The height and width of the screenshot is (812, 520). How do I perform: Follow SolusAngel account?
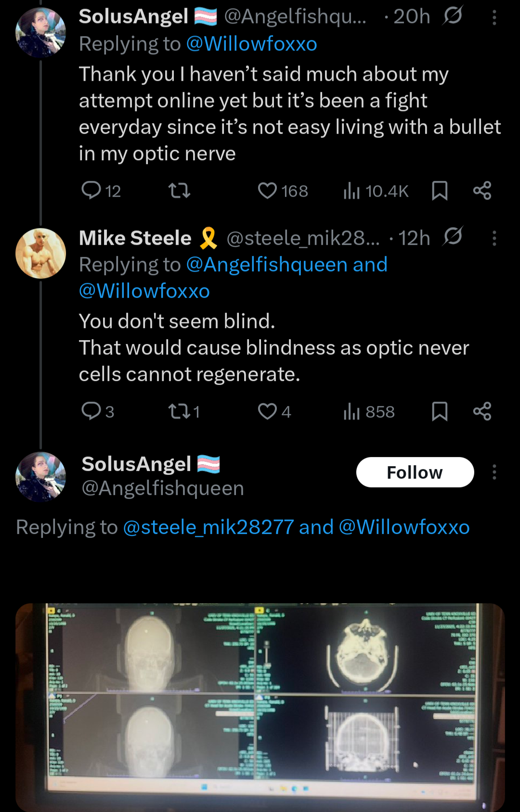(x=415, y=472)
